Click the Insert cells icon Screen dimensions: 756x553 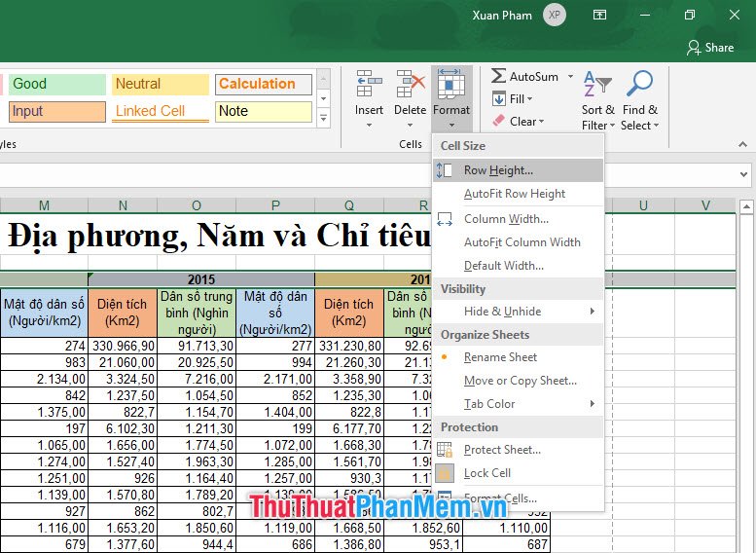pyautogui.click(x=369, y=84)
